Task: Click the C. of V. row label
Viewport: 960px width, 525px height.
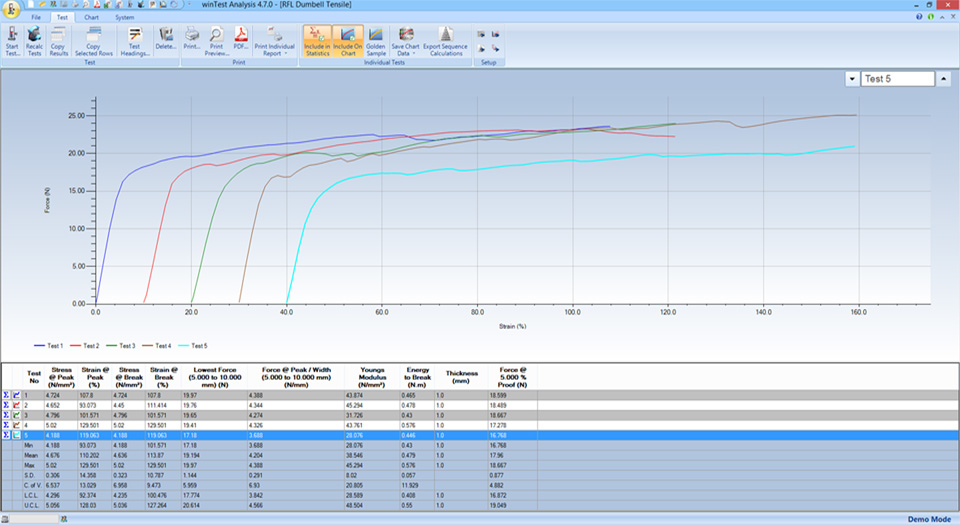Action: [33, 485]
